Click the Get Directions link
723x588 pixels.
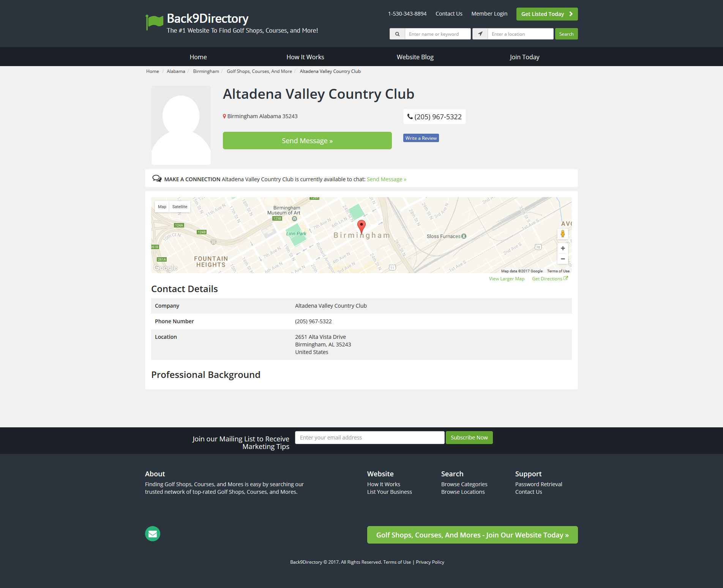(550, 279)
